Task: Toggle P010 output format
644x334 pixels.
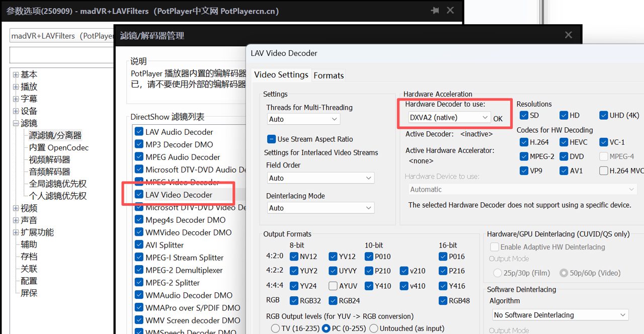Action: pyautogui.click(x=368, y=257)
